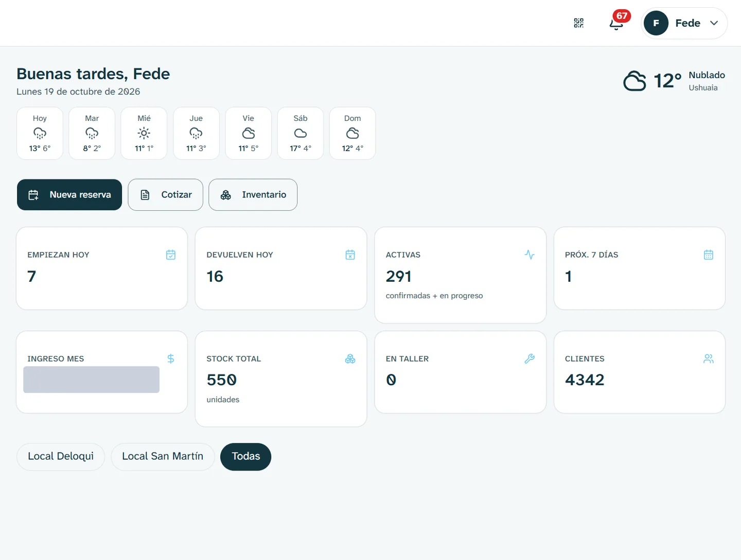The width and height of the screenshot is (741, 560).
Task: Open the QR code scanner icon
Action: (578, 23)
